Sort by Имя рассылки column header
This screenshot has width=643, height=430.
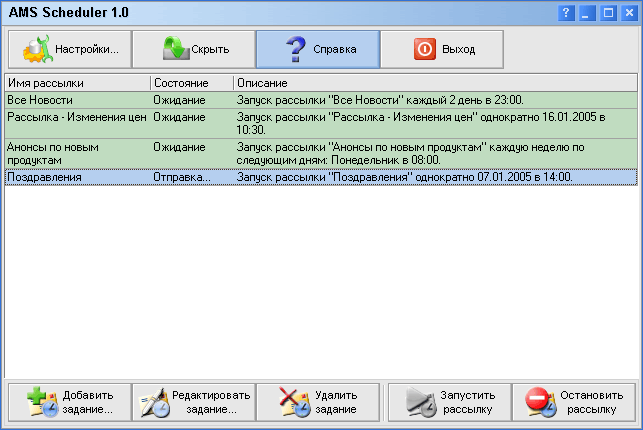pyautogui.click(x=77, y=82)
